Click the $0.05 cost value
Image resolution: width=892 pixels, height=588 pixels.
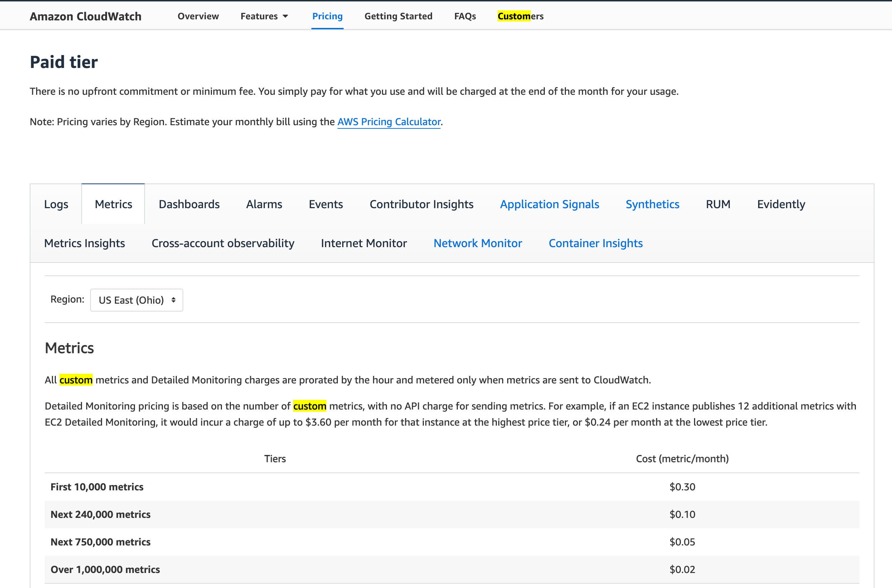(x=682, y=542)
